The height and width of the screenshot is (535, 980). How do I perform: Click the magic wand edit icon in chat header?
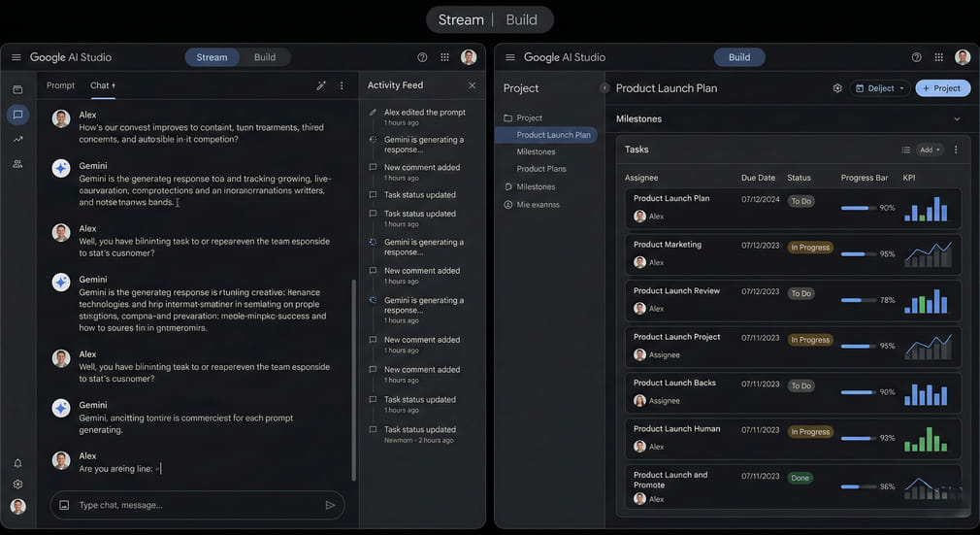click(x=321, y=85)
